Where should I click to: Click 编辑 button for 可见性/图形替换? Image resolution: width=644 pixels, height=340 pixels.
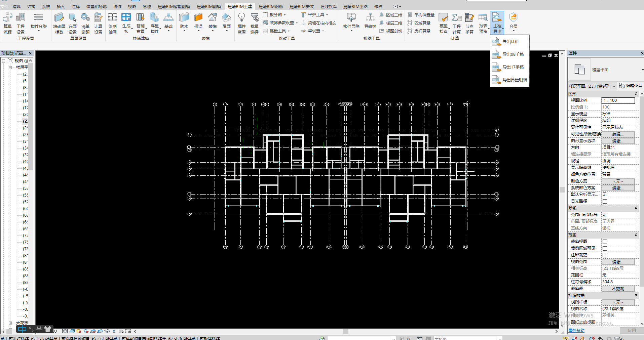tap(618, 134)
